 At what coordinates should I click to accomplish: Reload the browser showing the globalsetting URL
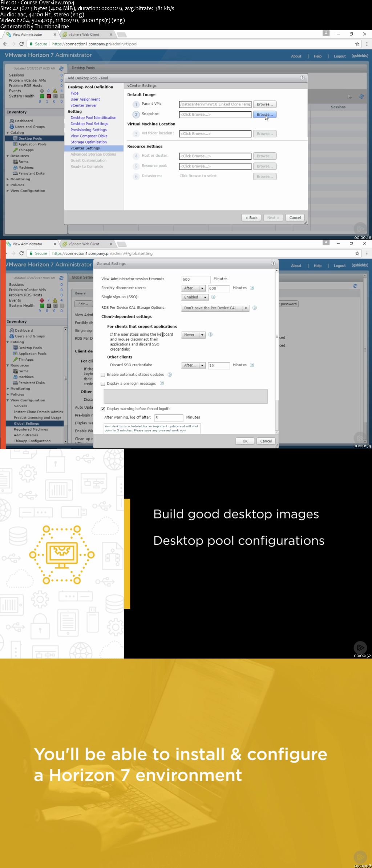tap(21, 253)
